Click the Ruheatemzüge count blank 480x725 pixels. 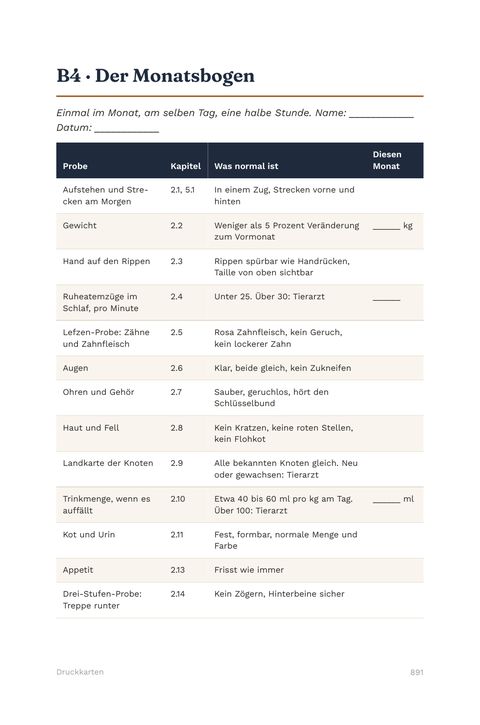386,299
